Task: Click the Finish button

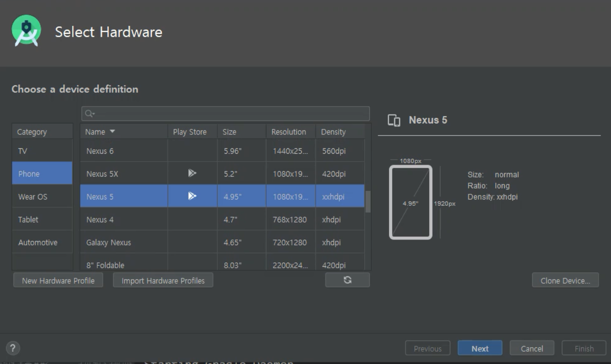Action: pyautogui.click(x=584, y=348)
